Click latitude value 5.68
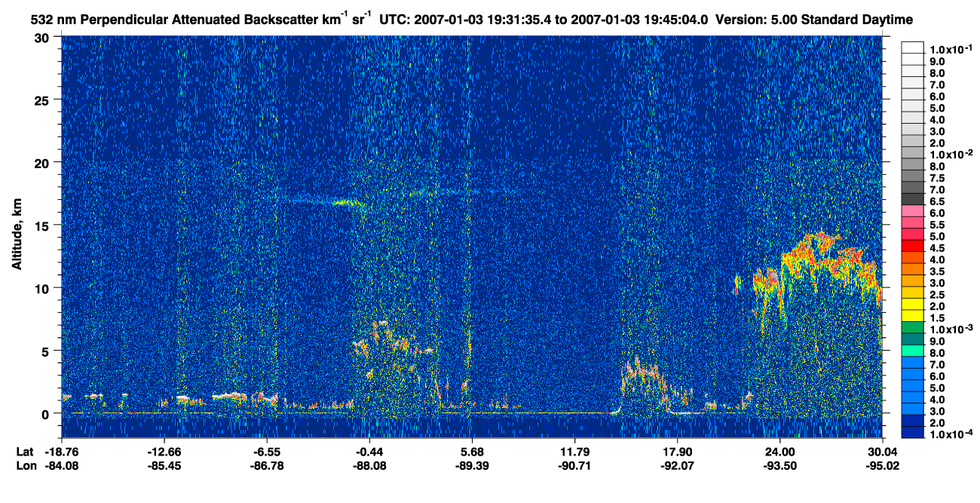The height and width of the screenshot is (503, 980). 472,451
